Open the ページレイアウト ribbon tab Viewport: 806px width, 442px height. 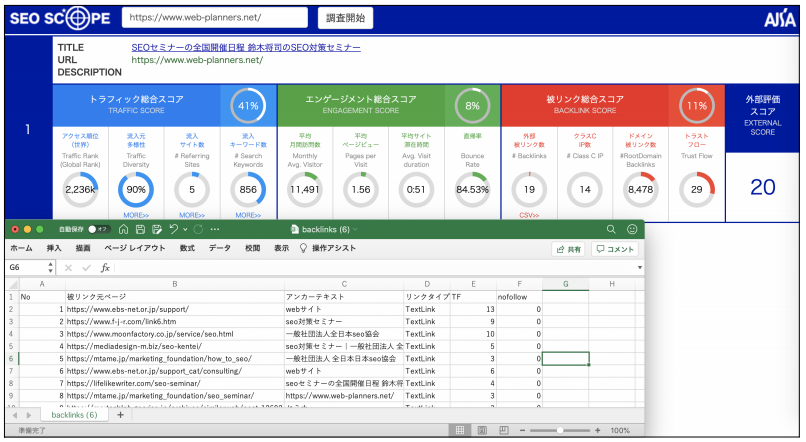(135, 248)
